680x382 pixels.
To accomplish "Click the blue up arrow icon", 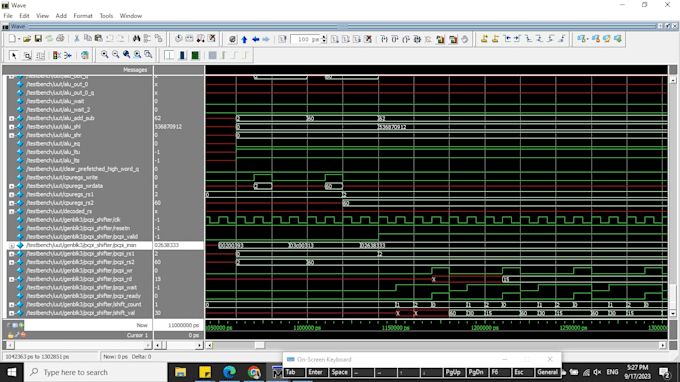I will [244, 39].
